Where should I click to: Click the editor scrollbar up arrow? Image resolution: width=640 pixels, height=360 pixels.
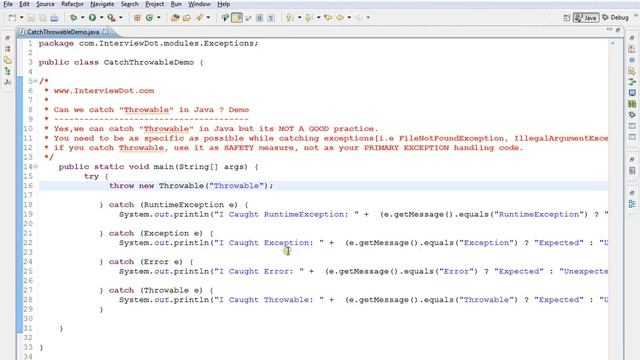tap(613, 43)
